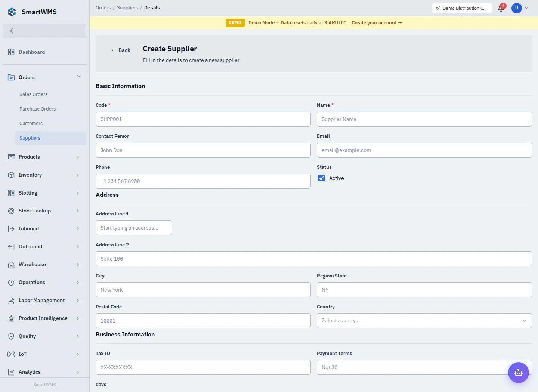
Task: Expand the Inventory menu chevron
Action: [78, 175]
